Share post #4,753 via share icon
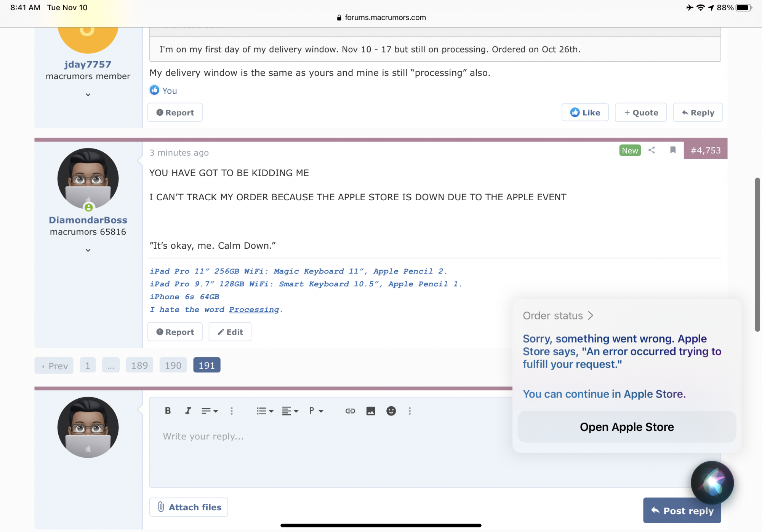The height and width of the screenshot is (532, 762). tap(652, 150)
